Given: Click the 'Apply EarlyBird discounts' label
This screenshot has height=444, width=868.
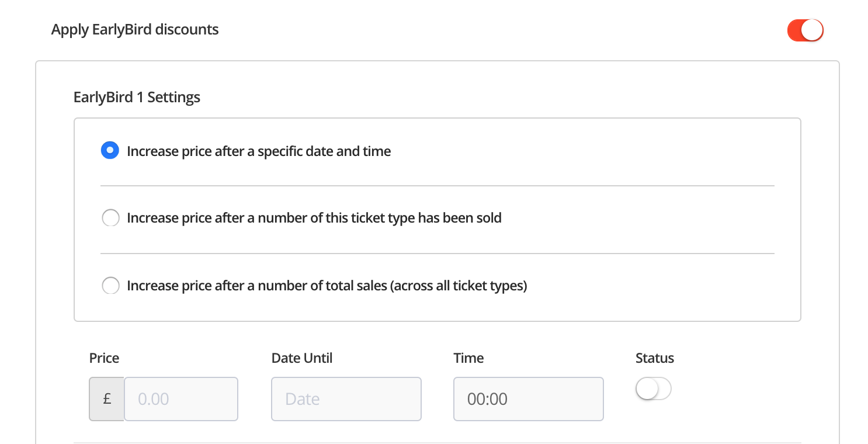Looking at the screenshot, I should click(x=135, y=29).
